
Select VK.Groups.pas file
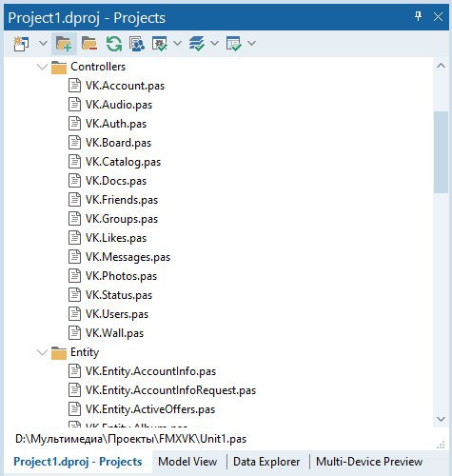[122, 219]
